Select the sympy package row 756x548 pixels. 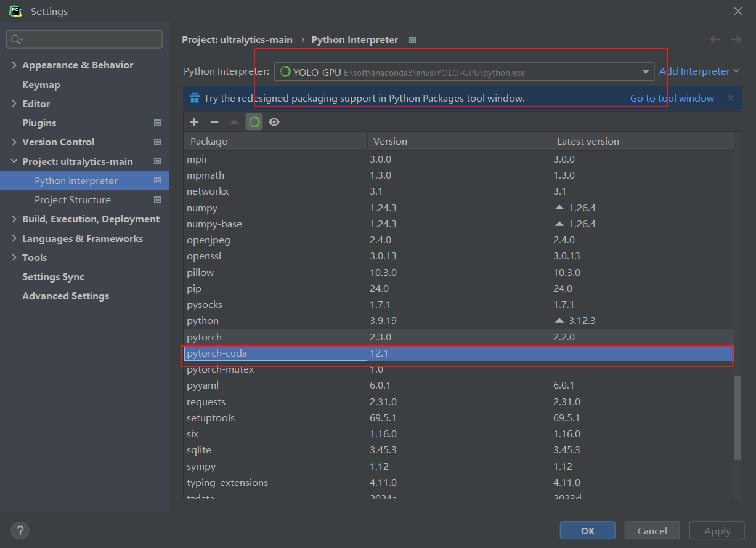[459, 466]
